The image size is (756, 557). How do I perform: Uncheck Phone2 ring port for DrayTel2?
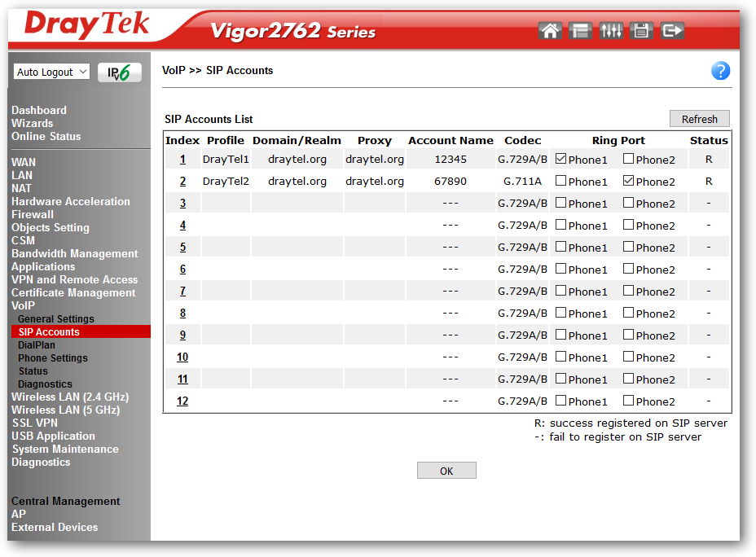(x=628, y=181)
